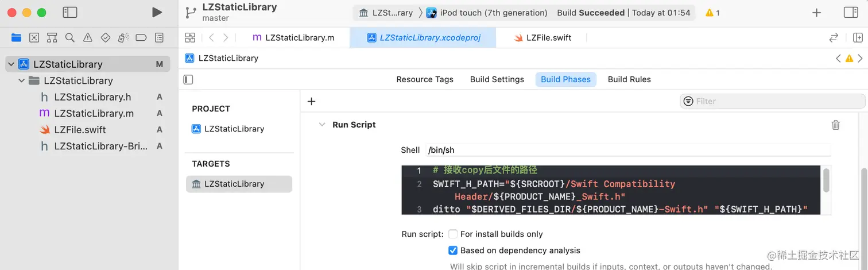This screenshot has height=270, width=868.
Task: Click the yellow warning indicator in toolbar
Action: coord(712,13)
